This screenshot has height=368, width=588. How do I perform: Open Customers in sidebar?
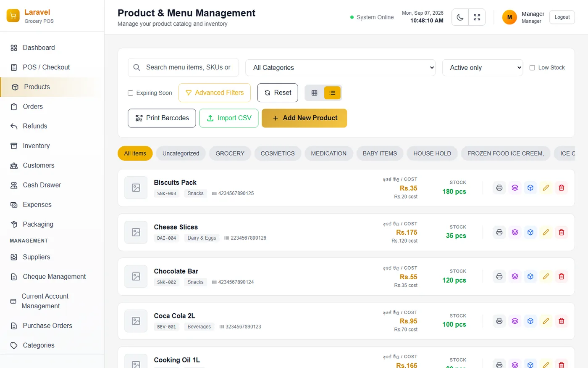point(52,165)
